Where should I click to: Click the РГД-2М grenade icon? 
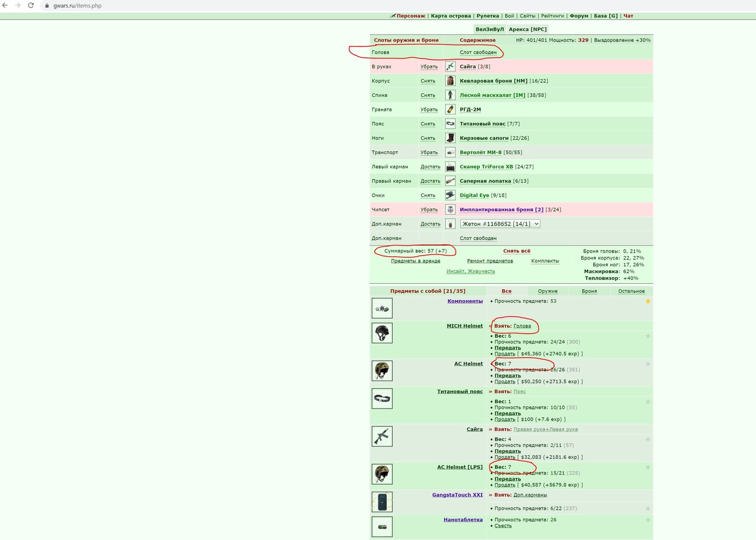click(450, 109)
